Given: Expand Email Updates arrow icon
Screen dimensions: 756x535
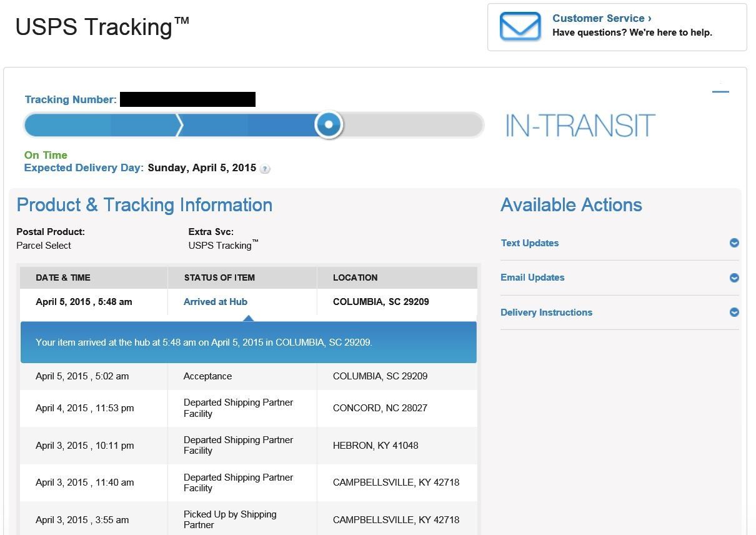Looking at the screenshot, I should point(734,277).
